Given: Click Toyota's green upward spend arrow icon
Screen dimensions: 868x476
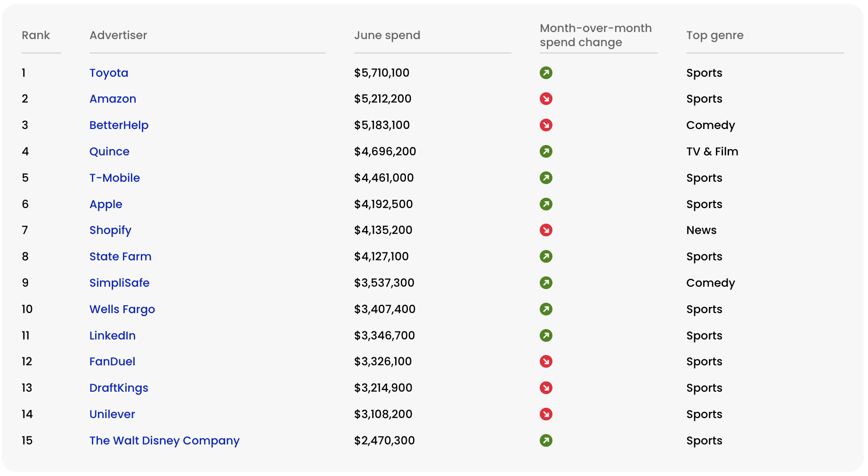Looking at the screenshot, I should (546, 73).
